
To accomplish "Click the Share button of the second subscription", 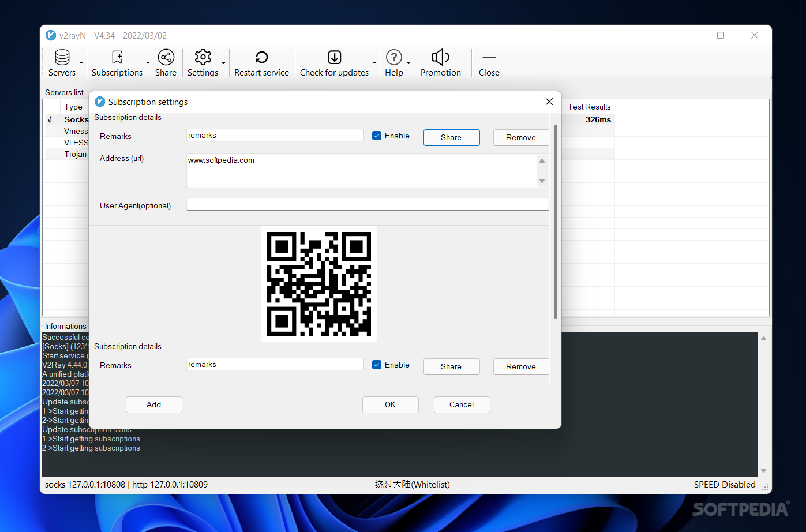I will pos(451,366).
